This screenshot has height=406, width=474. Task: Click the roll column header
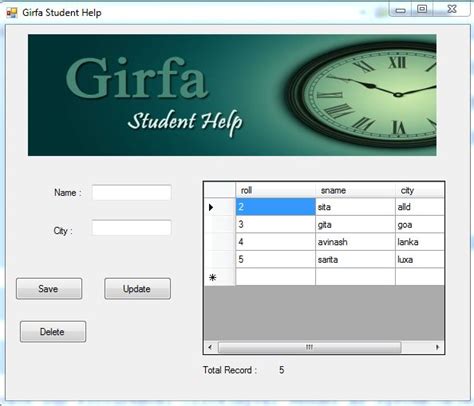[x=275, y=190]
